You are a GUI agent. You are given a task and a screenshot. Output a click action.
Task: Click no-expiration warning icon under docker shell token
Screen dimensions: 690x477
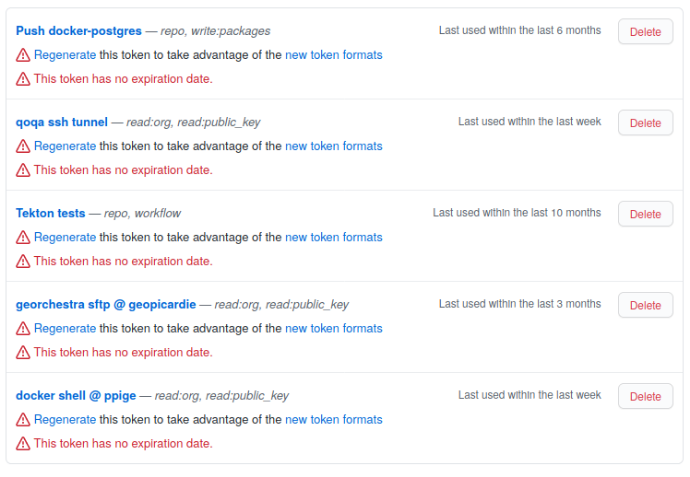coord(23,444)
